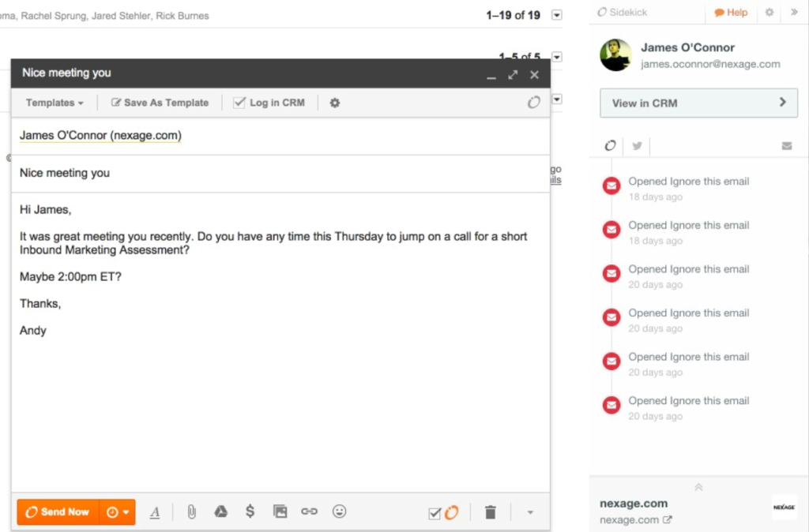The height and width of the screenshot is (532, 809).
Task: Click the dollar sign send money icon
Action: [250, 512]
